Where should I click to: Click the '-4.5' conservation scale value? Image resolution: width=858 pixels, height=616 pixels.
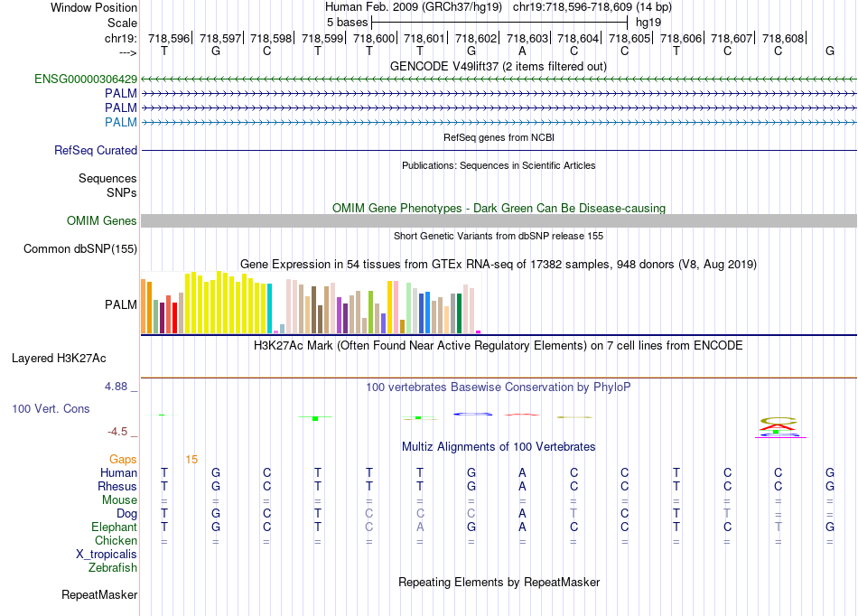(x=117, y=432)
